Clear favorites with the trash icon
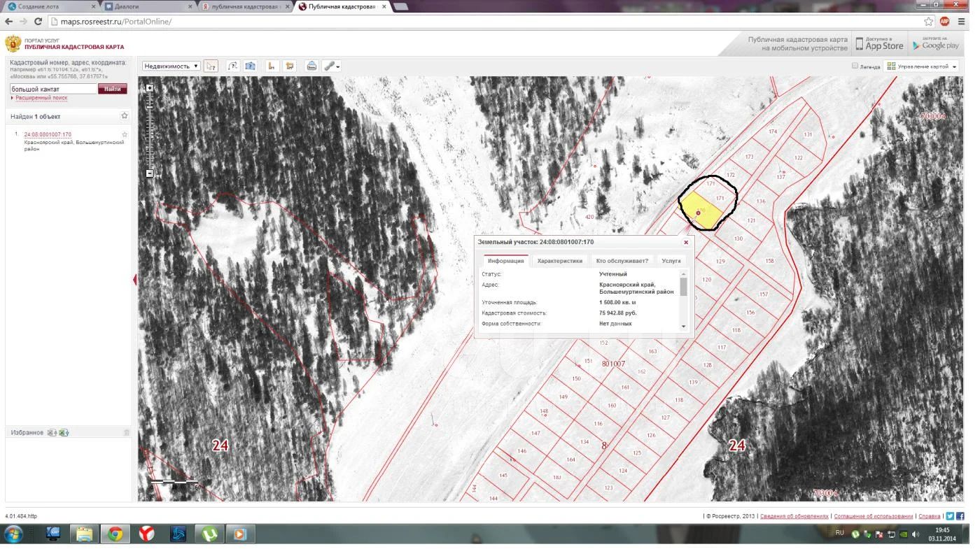Viewport: 980px width, 556px height. click(x=127, y=433)
